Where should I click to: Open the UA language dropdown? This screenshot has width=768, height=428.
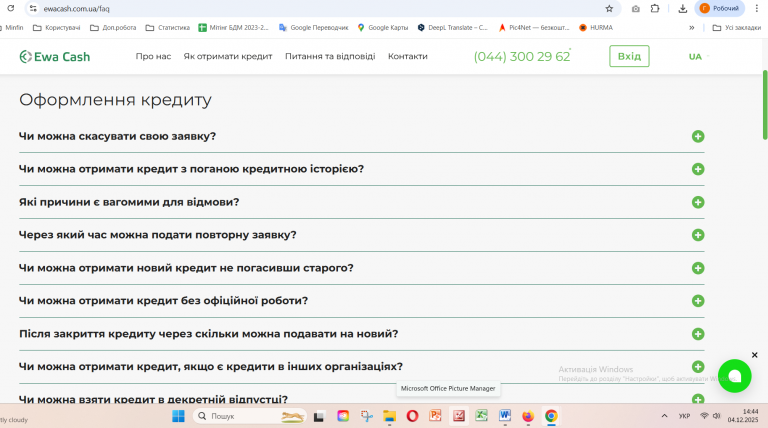(x=698, y=57)
